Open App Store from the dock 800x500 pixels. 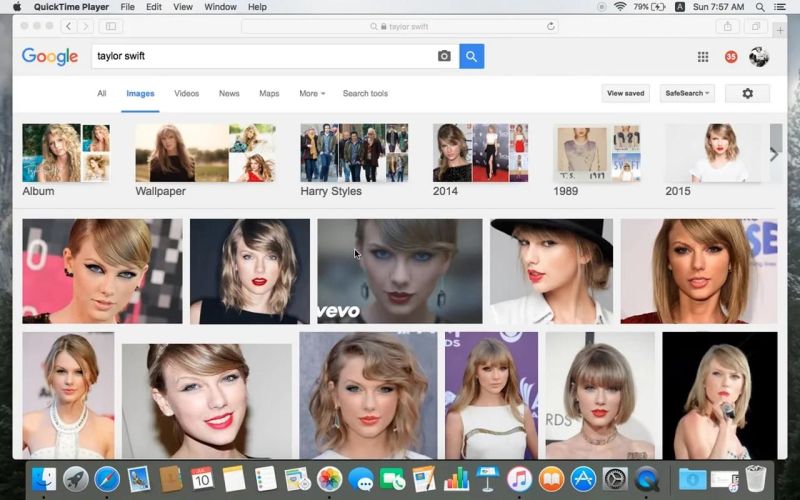point(583,480)
